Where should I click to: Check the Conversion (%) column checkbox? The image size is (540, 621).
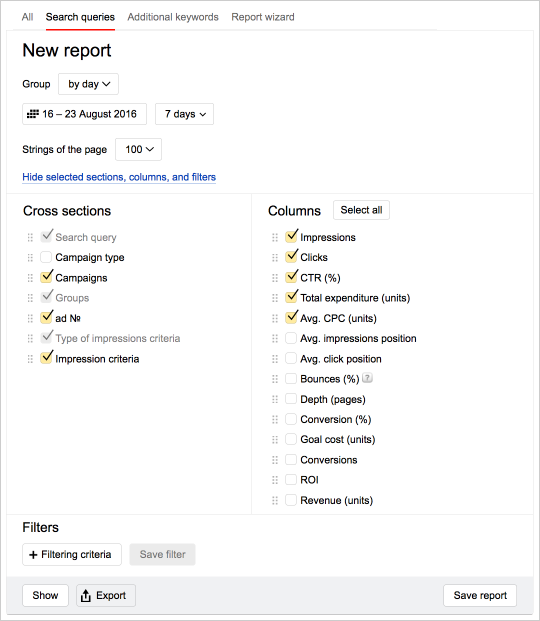[291, 419]
